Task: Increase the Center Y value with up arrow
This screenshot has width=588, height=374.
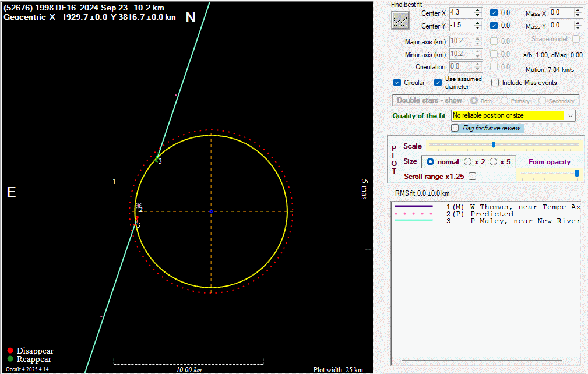Action: (478, 23)
